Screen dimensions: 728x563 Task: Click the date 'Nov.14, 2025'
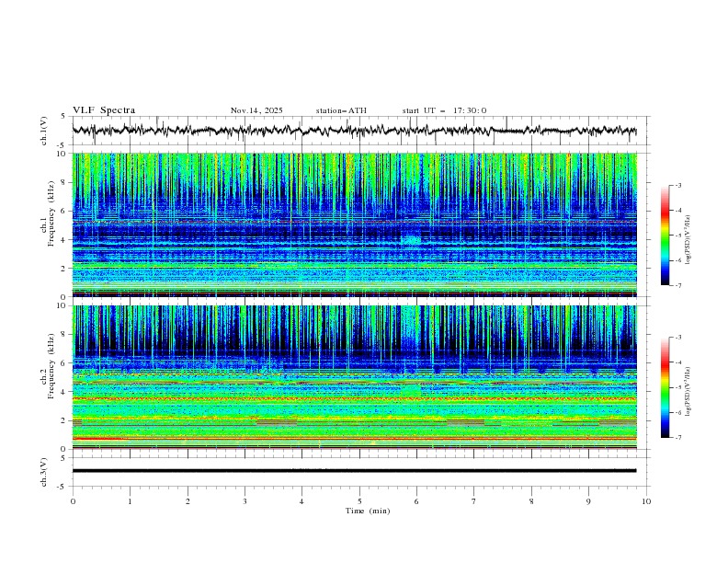(256, 110)
